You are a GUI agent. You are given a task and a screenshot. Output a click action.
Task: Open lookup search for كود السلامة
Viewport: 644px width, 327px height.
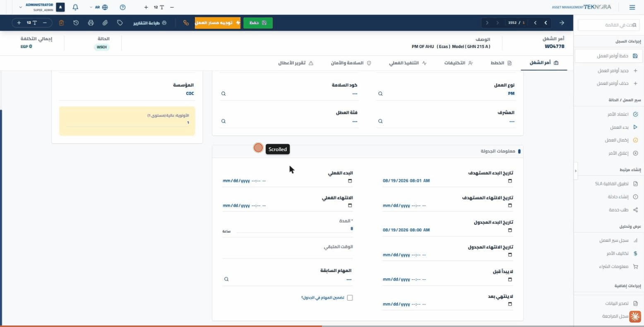click(x=223, y=94)
